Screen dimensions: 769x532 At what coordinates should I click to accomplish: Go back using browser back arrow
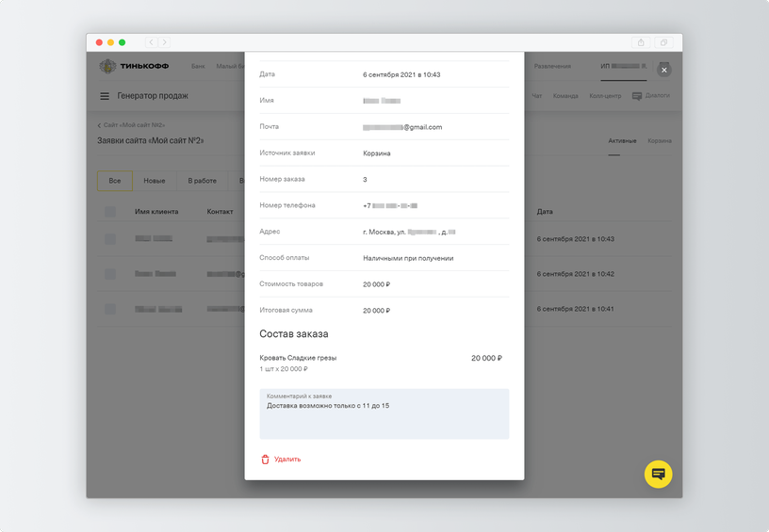point(151,42)
